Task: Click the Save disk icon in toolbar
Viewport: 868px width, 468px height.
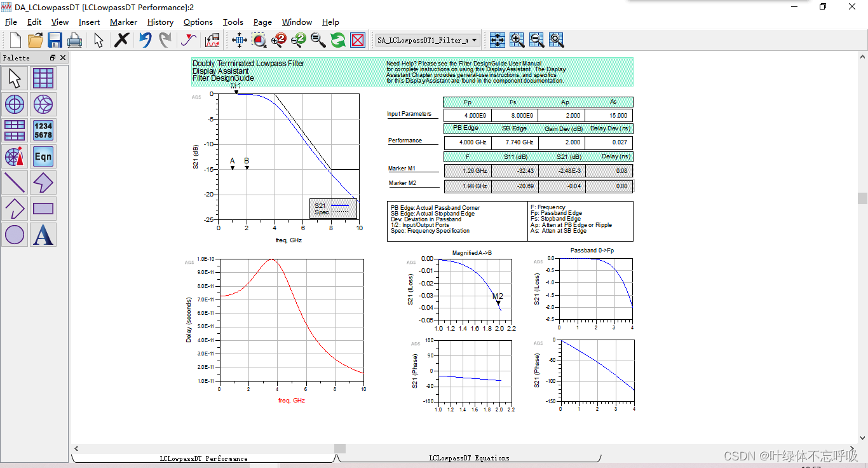Action: (x=55, y=40)
